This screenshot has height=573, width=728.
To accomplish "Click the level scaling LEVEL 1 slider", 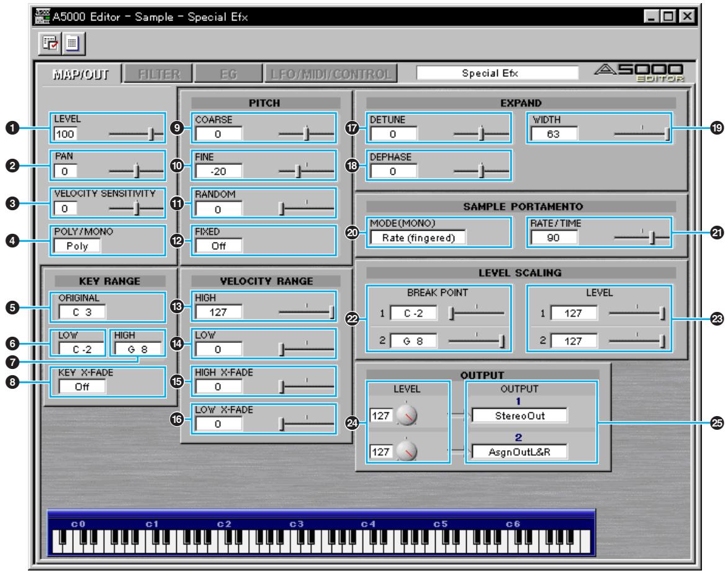I will point(637,313).
